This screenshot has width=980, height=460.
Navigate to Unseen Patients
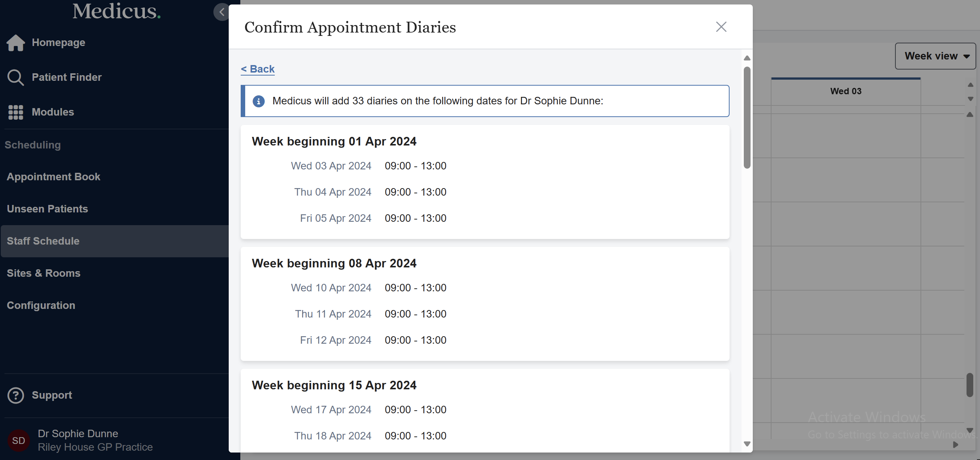coord(47,208)
